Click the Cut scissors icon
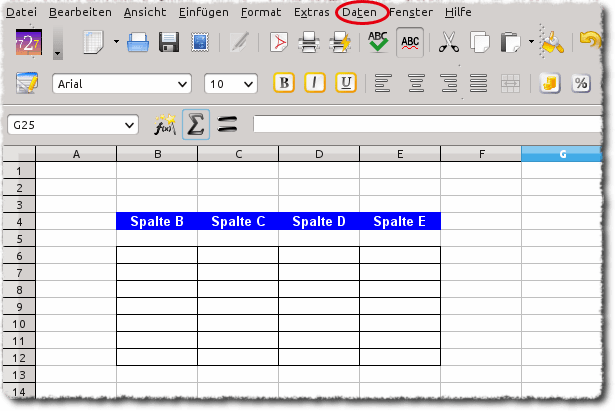This screenshot has height=411, width=615. click(x=449, y=42)
